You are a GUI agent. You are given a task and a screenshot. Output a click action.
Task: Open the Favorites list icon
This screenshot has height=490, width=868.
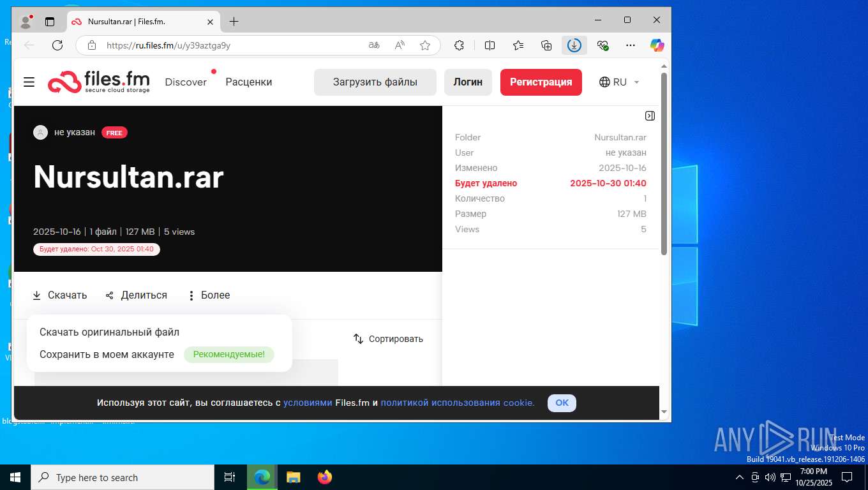[518, 45]
